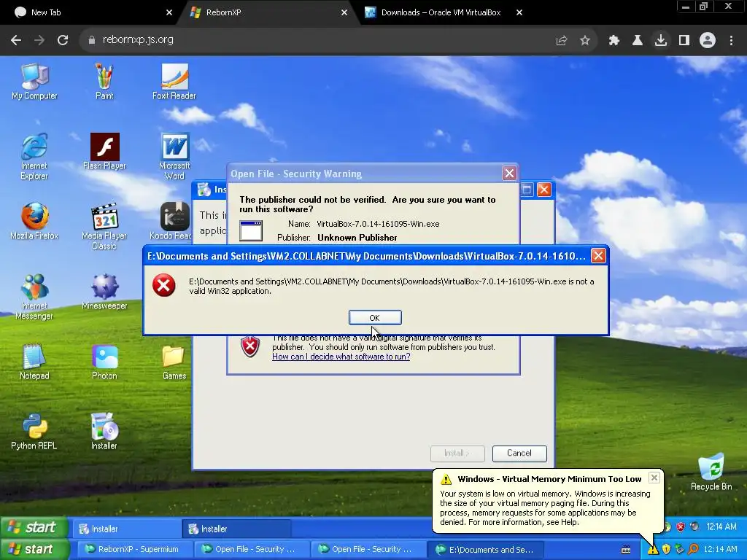
Task: Click 'How can I decide what software to run?' link
Action: (341, 357)
